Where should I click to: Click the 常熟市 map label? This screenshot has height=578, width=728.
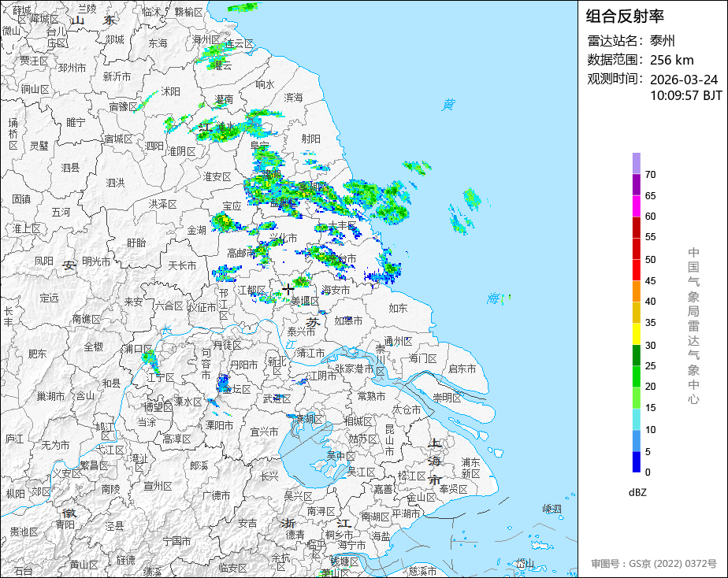[x=371, y=396]
